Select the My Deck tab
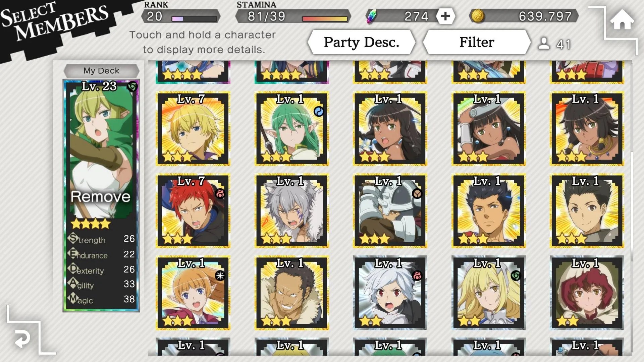The width and height of the screenshot is (644, 362). pyautogui.click(x=101, y=71)
